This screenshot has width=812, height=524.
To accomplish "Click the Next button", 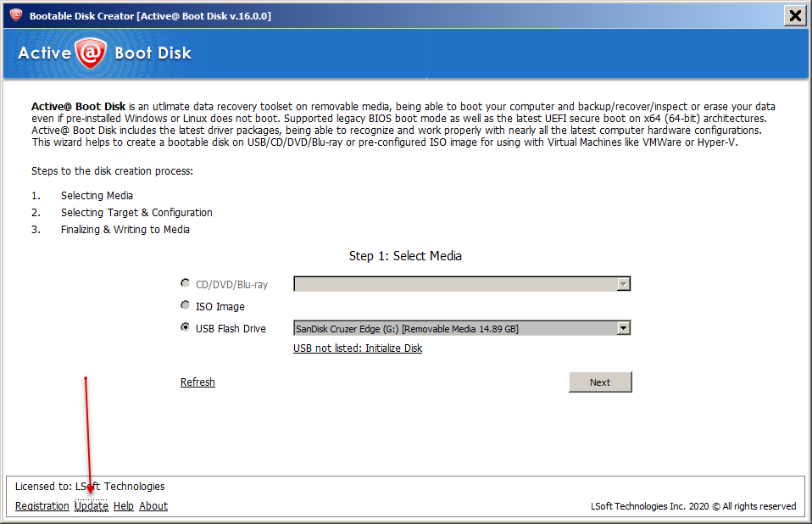I will coord(600,382).
